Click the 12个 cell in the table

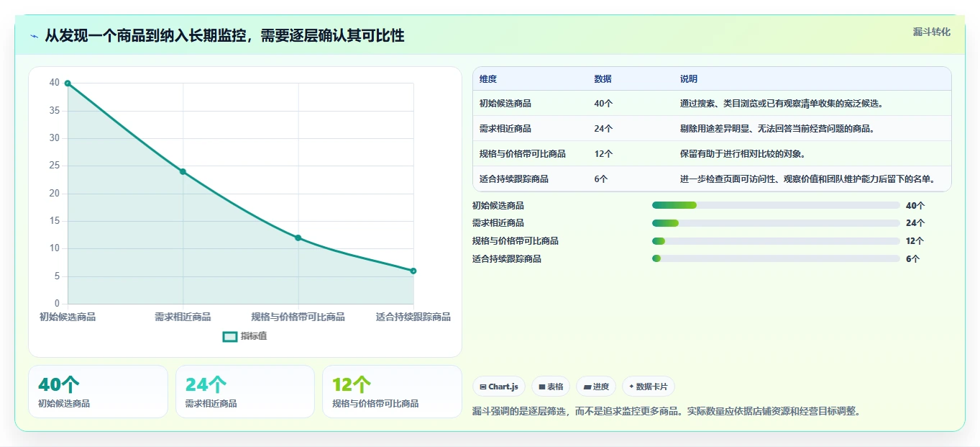[603, 154]
